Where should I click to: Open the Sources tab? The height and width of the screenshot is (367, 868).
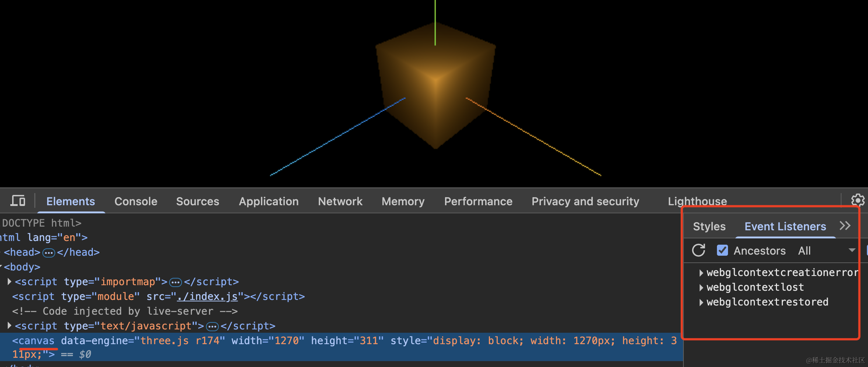point(197,201)
